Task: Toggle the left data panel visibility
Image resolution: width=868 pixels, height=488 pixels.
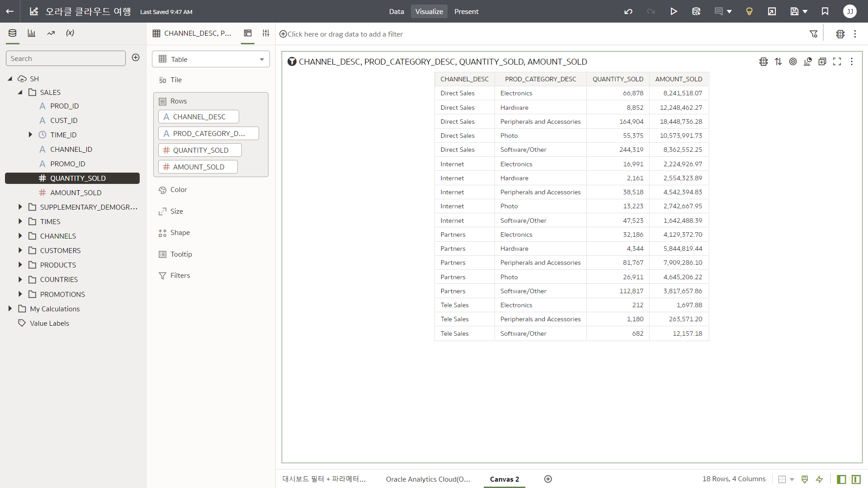Action: click(x=841, y=479)
